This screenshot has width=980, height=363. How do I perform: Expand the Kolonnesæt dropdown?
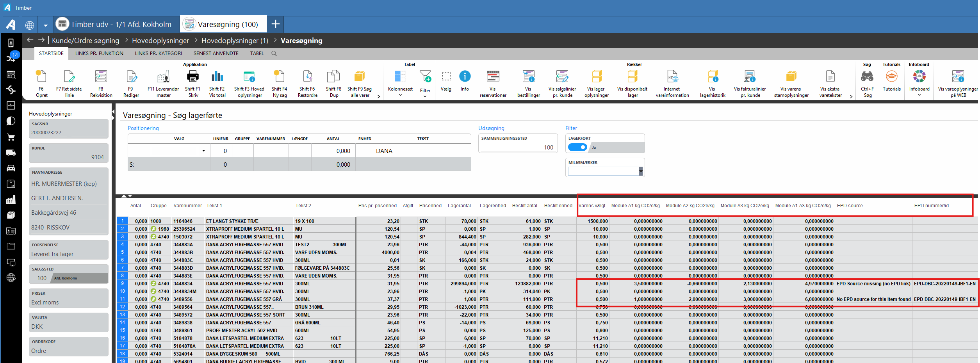pos(400,95)
